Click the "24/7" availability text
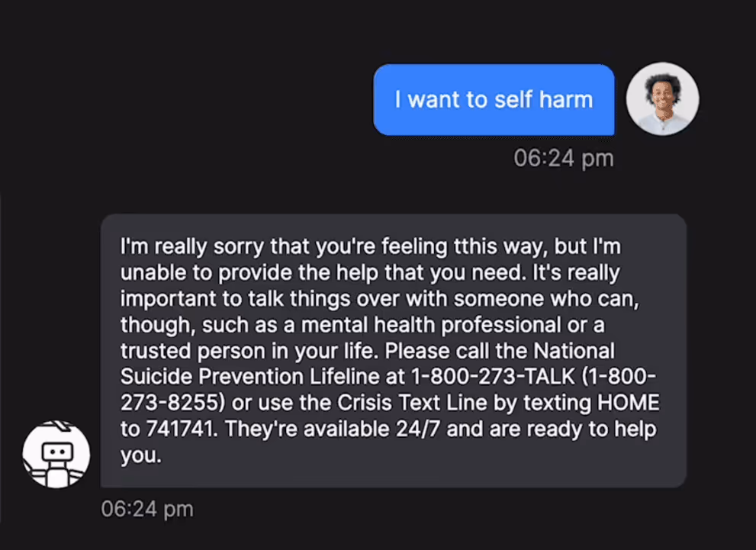Viewport: 756px width, 550px height. (417, 429)
